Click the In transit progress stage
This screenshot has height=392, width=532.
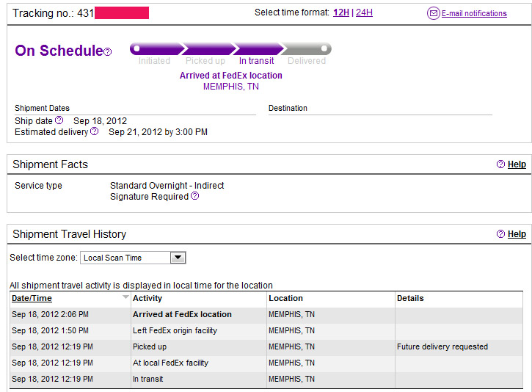point(256,61)
